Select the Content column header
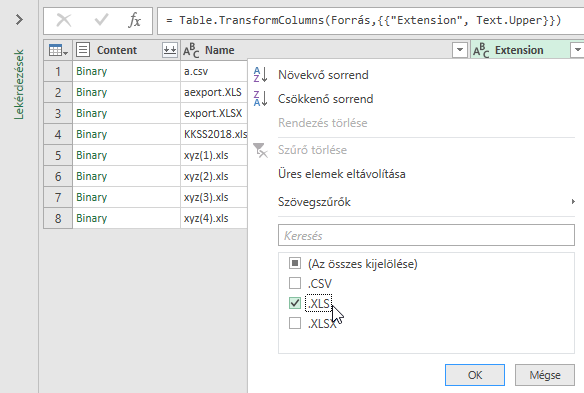584x393 pixels. point(117,50)
